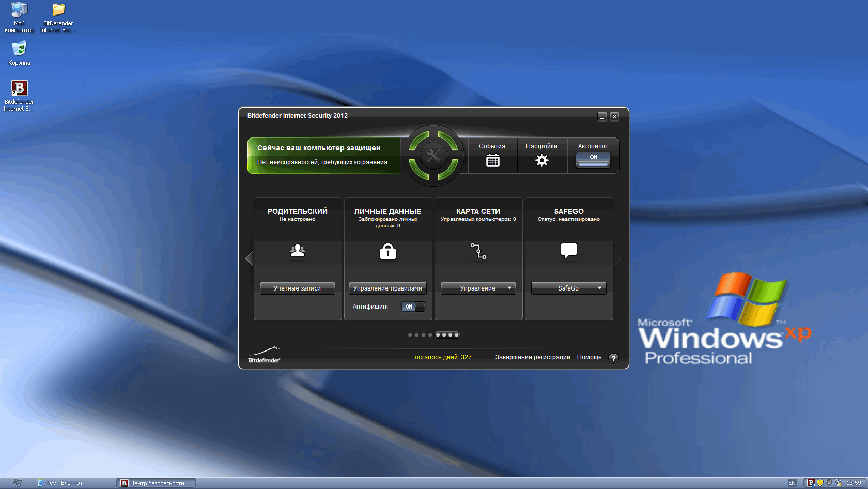Click the Завершение регистрации link
Screen dimensions: 868x489
click(x=533, y=357)
